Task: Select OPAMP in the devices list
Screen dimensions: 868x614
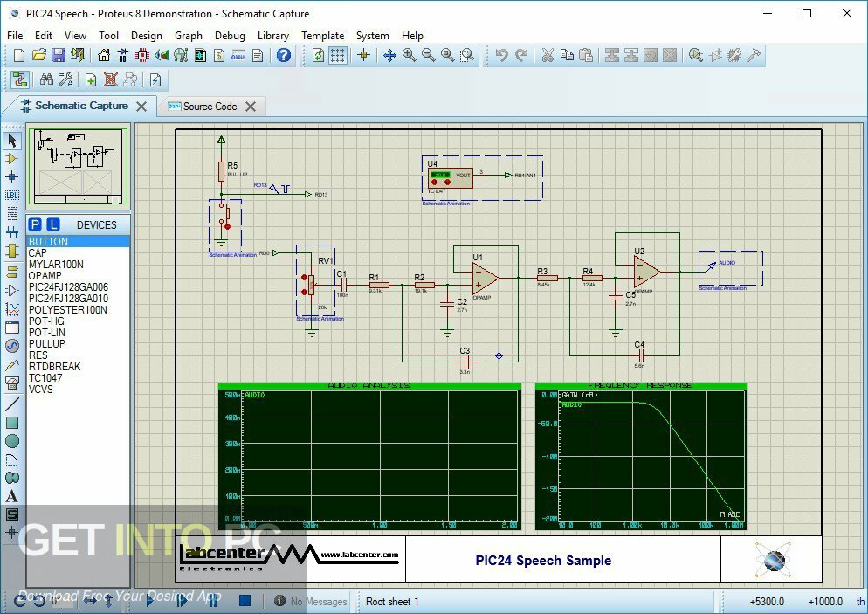Action: coord(78,275)
